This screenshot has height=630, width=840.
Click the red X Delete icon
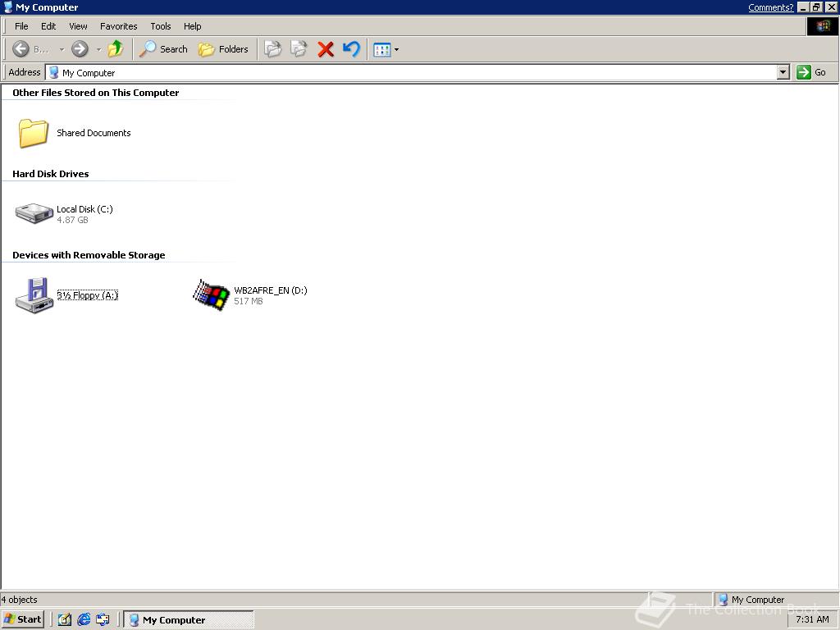[x=325, y=49]
